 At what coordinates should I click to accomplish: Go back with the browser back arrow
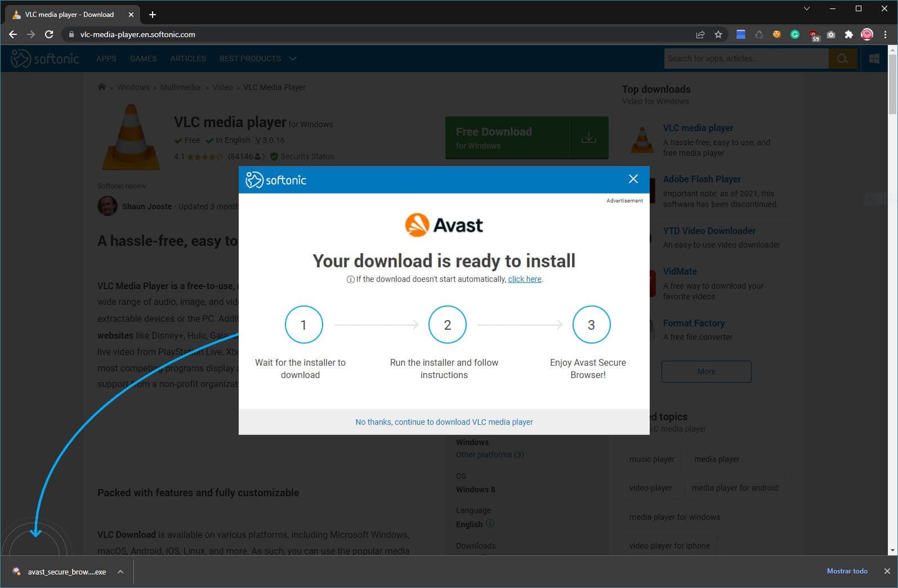[x=13, y=34]
